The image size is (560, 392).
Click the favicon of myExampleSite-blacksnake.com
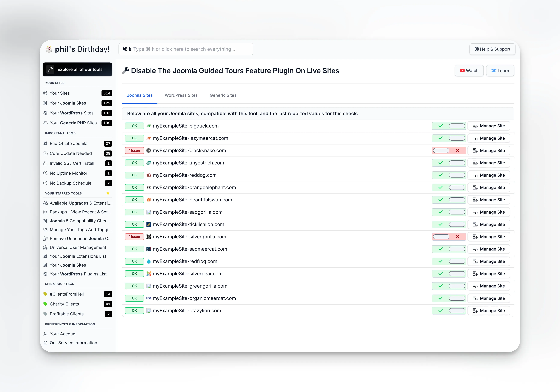click(149, 150)
